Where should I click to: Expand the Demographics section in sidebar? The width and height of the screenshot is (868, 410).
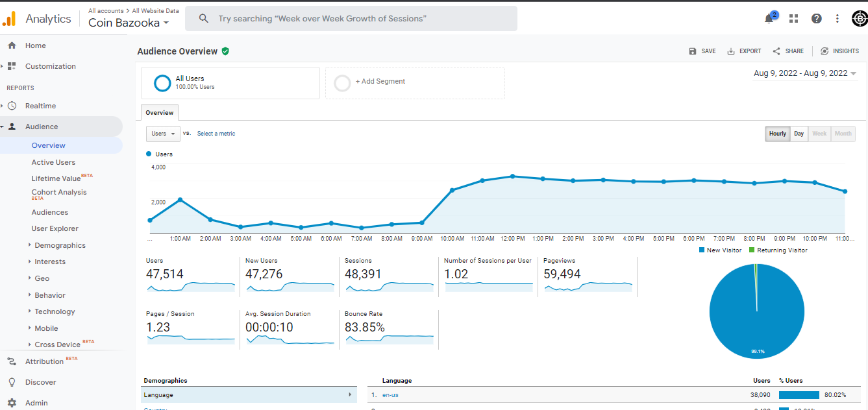pyautogui.click(x=60, y=245)
